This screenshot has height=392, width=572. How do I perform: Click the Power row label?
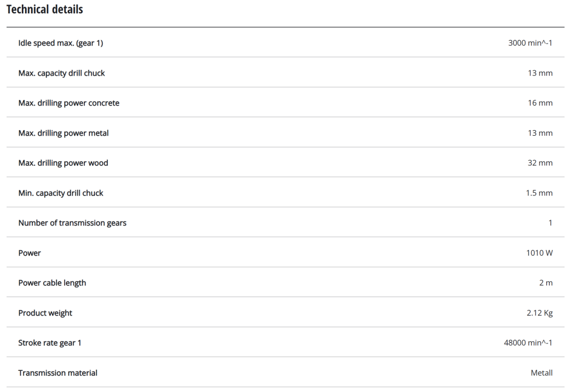click(x=30, y=253)
